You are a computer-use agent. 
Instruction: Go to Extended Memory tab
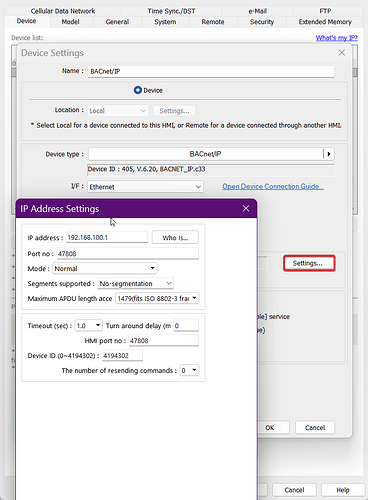coord(325,22)
